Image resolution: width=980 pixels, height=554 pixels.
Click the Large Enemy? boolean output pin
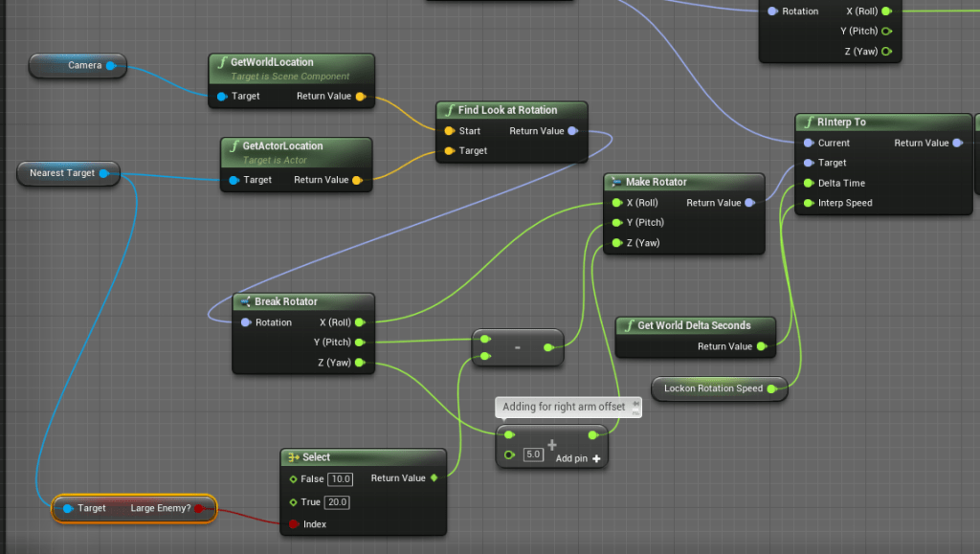199,508
